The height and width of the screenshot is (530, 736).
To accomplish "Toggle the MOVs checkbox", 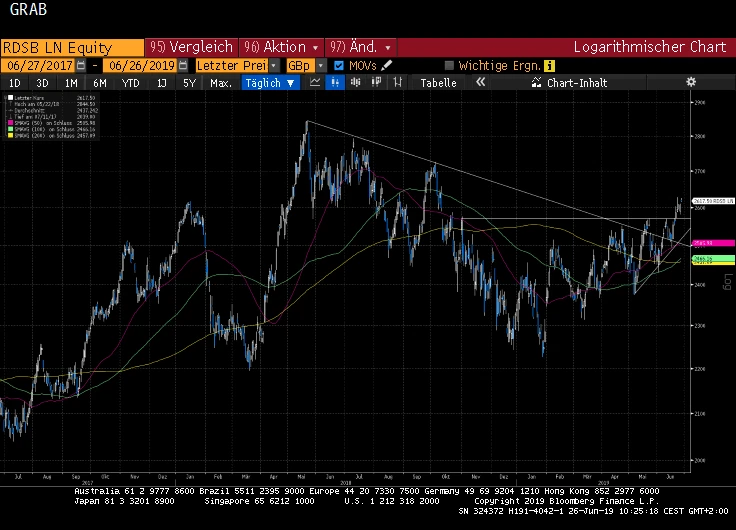I will pos(338,65).
